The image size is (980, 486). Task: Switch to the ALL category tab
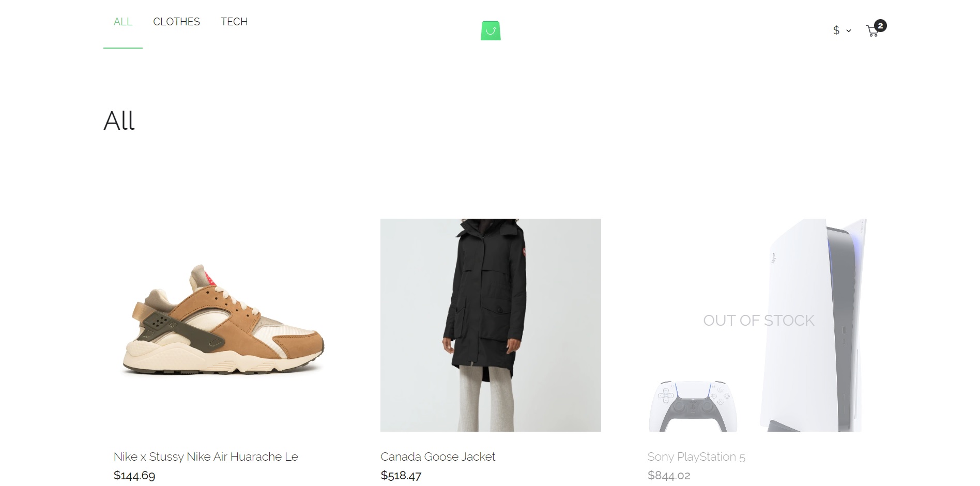[123, 22]
